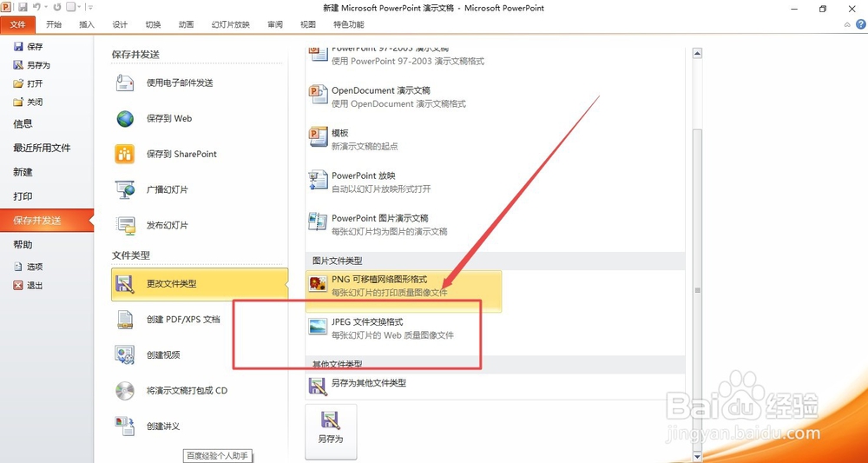Select the PNG 可移植网络图形格式 icon
This screenshot has width=868, height=463.
point(318,285)
